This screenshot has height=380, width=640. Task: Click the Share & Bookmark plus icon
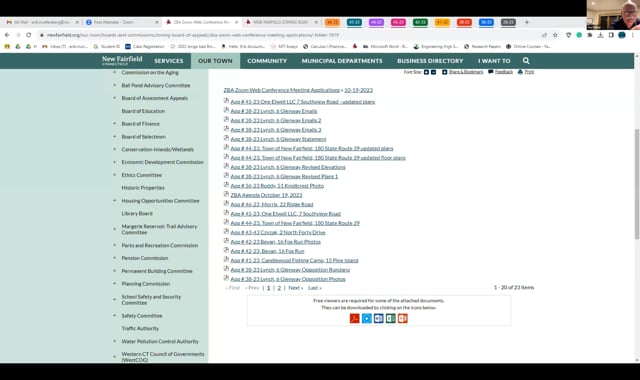(444, 72)
